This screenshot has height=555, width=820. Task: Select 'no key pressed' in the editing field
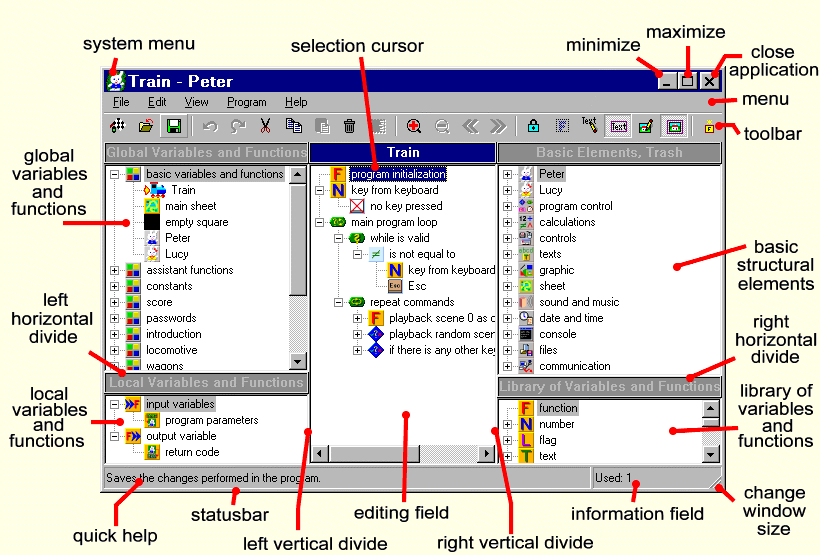coord(404,206)
